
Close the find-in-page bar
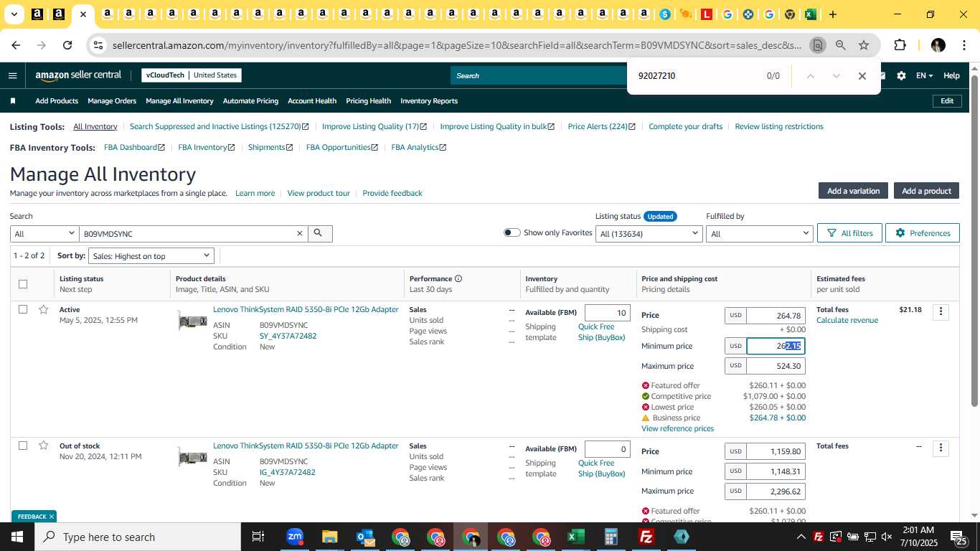[x=862, y=76]
